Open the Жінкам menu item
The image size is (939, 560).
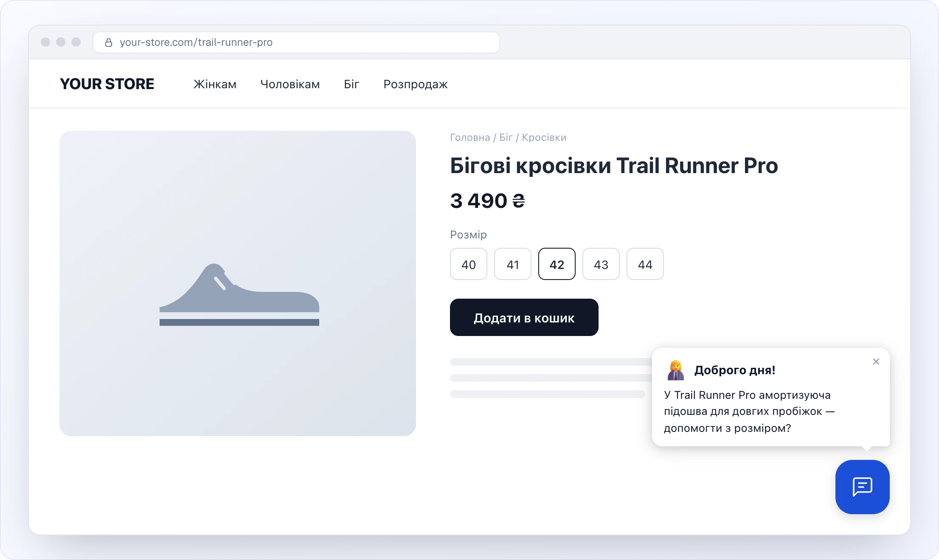click(215, 84)
